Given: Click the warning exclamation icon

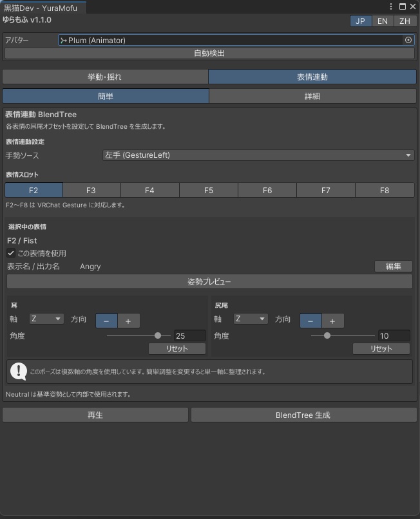Looking at the screenshot, I should coord(19,372).
